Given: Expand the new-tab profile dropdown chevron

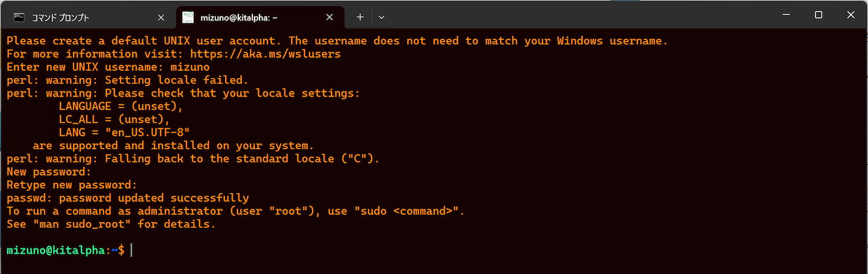Looking at the screenshot, I should point(381,17).
